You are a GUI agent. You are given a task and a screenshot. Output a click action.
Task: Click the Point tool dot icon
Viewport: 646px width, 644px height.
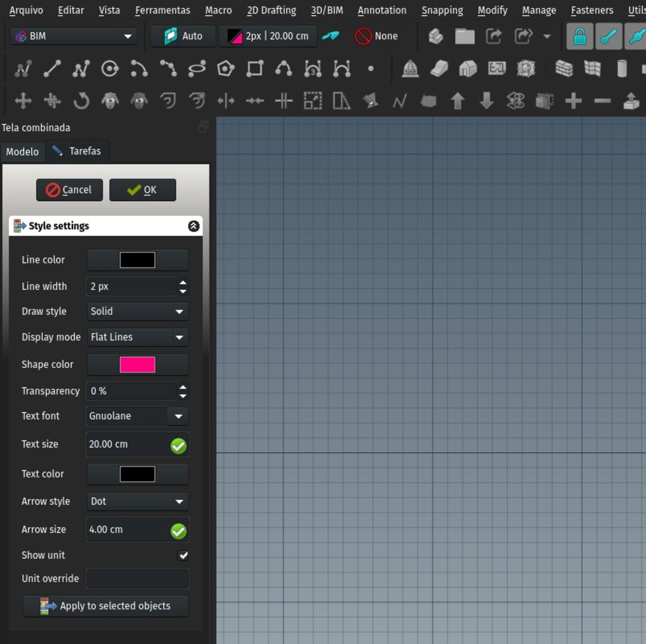(x=370, y=69)
